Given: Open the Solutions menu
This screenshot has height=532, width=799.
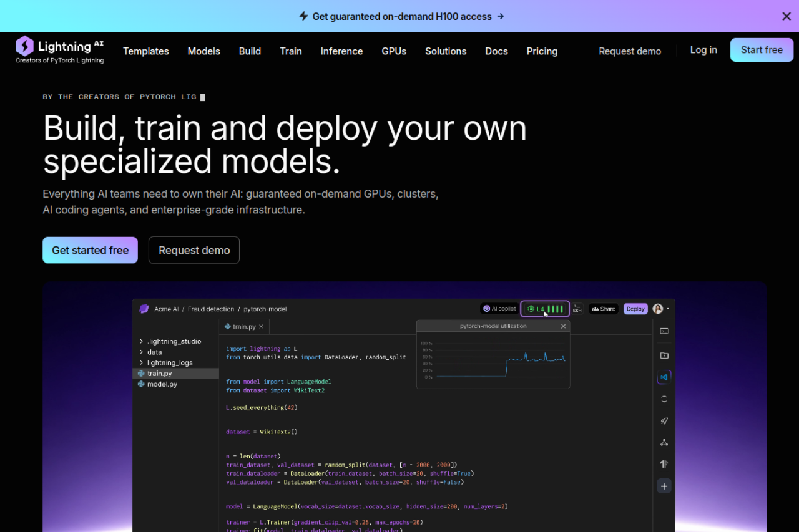Looking at the screenshot, I should coord(446,51).
